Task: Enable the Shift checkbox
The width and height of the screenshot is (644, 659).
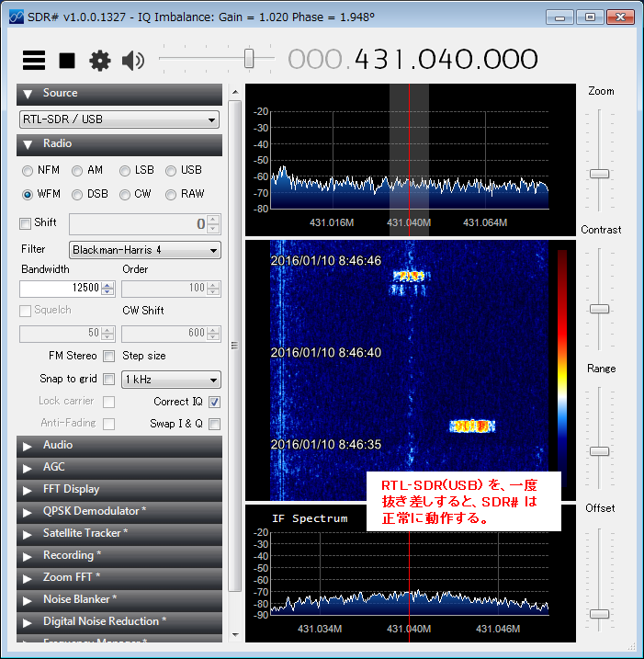Action: (x=25, y=223)
